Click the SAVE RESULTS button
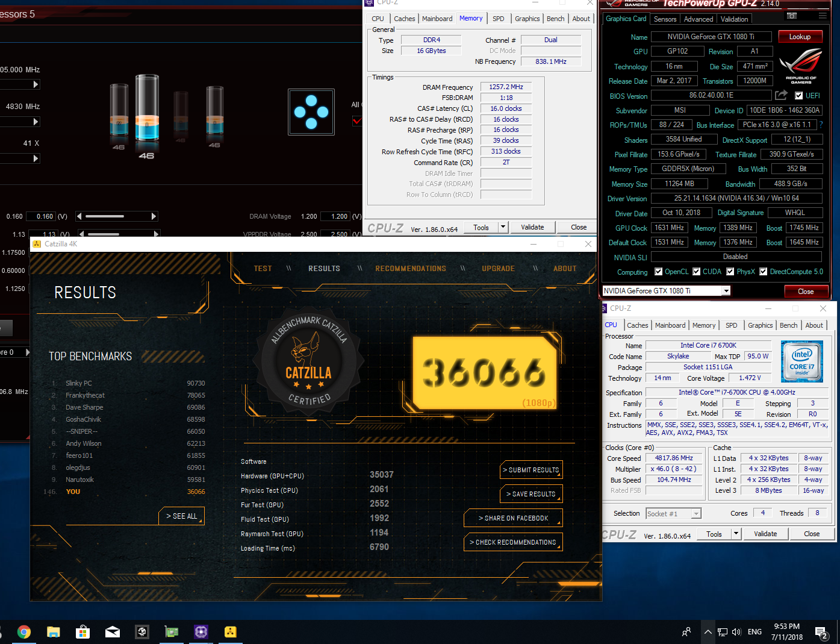 531,494
